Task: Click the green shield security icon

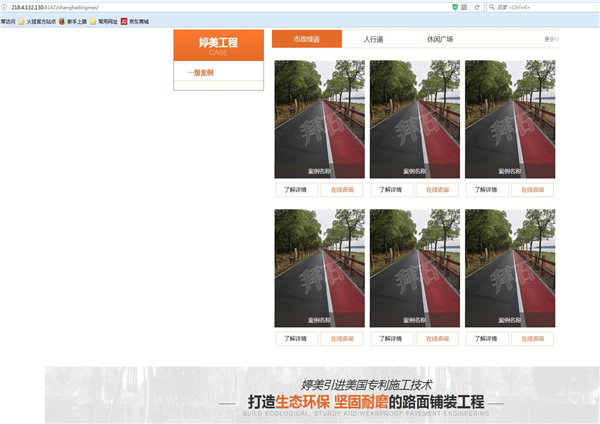Action: [x=456, y=7]
